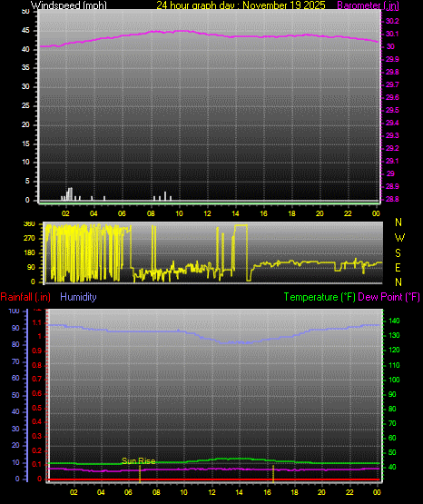Click the rainfall axis value 0.5

tap(37, 408)
